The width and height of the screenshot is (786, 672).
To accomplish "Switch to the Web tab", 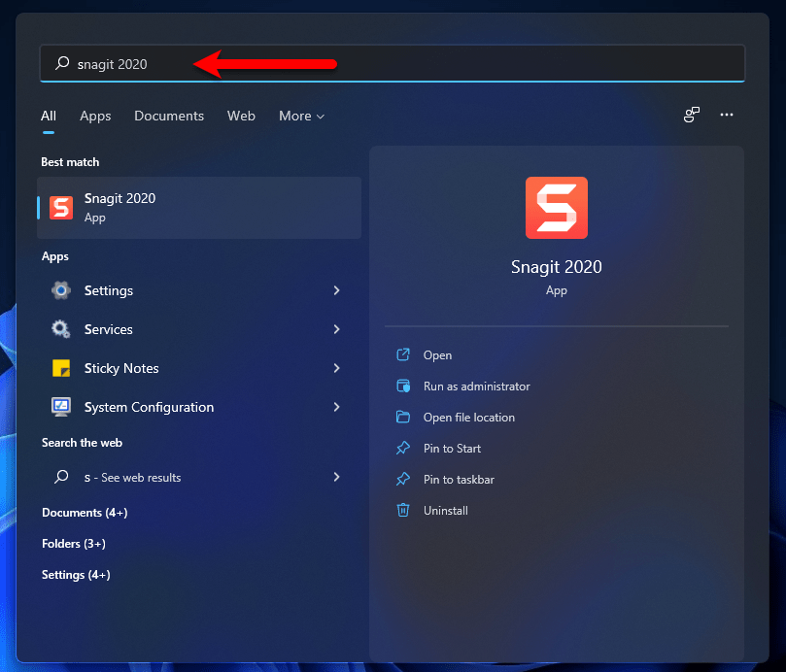I will coord(241,116).
